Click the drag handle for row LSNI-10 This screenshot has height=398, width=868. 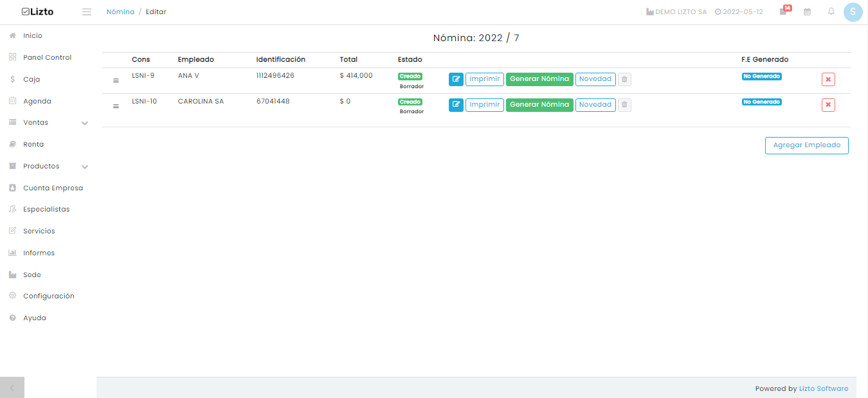click(116, 106)
